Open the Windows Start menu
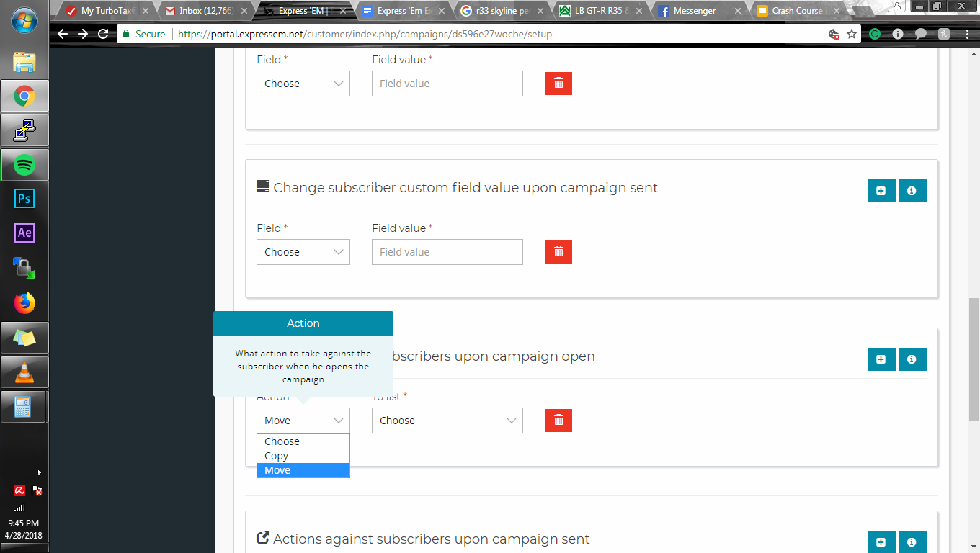This screenshot has height=553, width=980. click(x=24, y=21)
